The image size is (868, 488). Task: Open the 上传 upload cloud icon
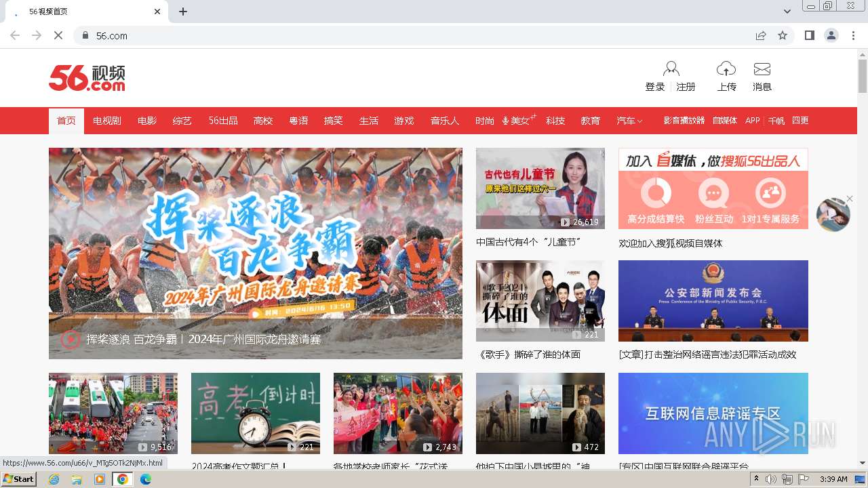(726, 68)
